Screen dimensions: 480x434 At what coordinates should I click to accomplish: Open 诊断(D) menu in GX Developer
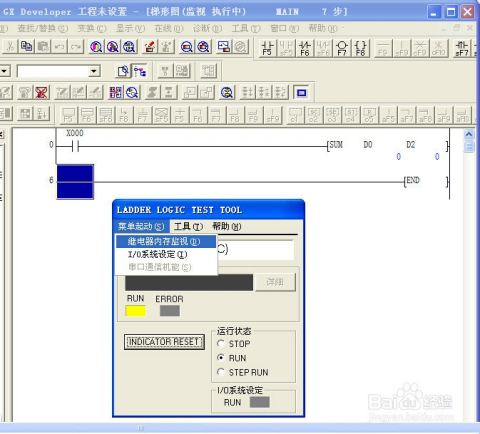[x=207, y=28]
